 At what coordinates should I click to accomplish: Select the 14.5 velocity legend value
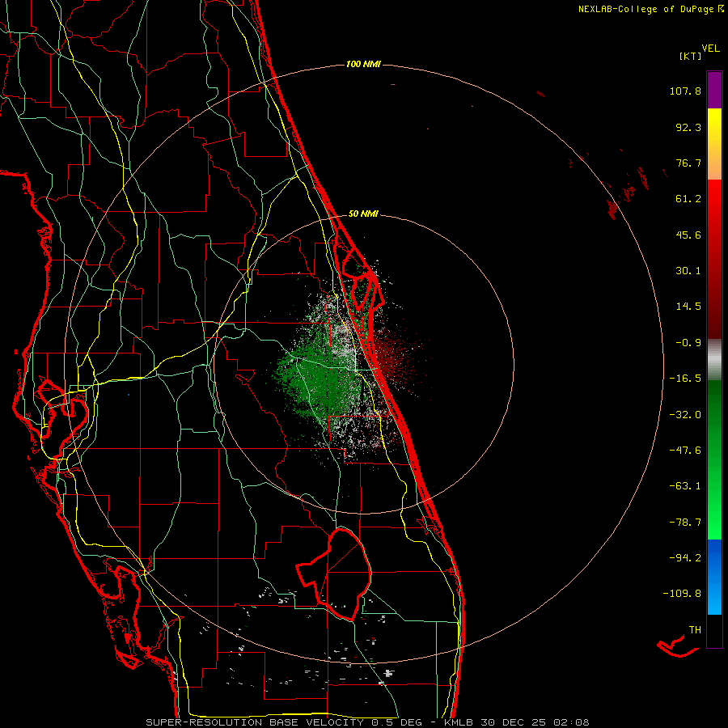[688, 307]
